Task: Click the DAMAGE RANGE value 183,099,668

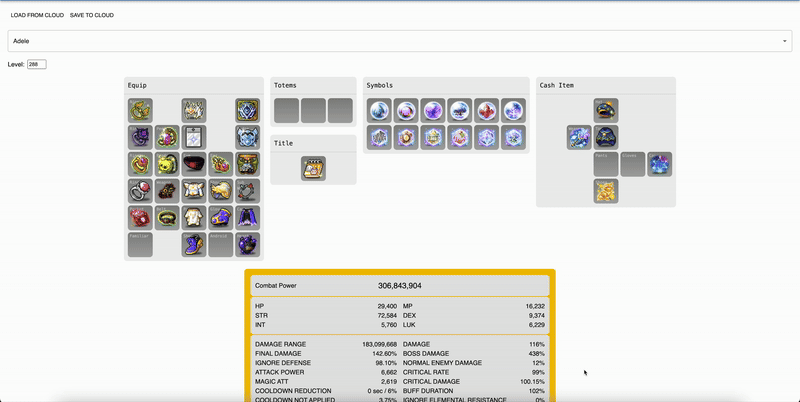Action: click(379, 344)
